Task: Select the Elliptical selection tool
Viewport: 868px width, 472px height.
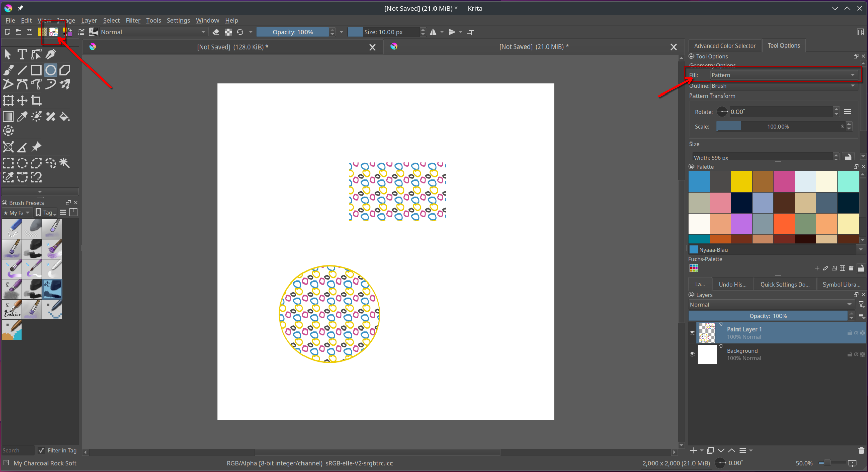Action: pos(22,163)
